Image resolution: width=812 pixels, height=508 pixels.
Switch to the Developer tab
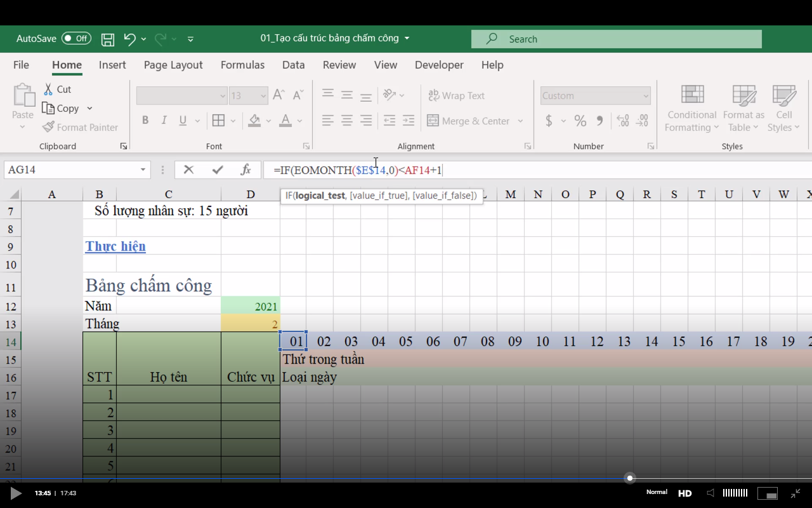[x=439, y=65]
